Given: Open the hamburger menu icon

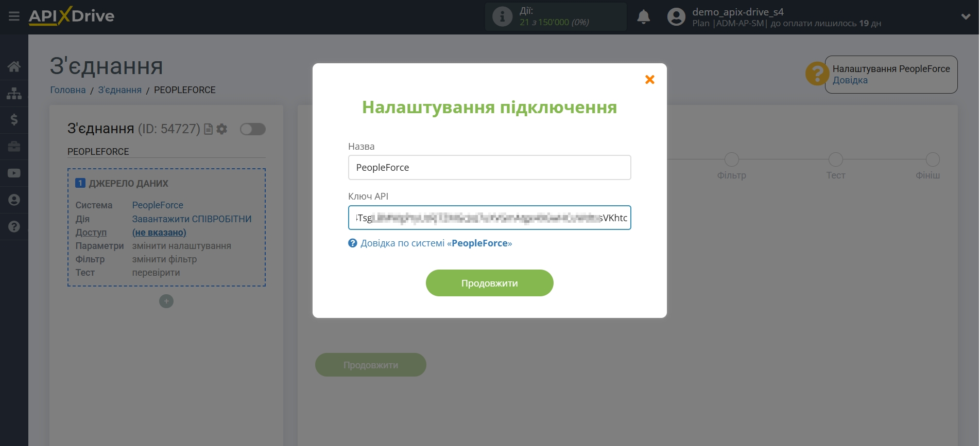Looking at the screenshot, I should click(14, 16).
